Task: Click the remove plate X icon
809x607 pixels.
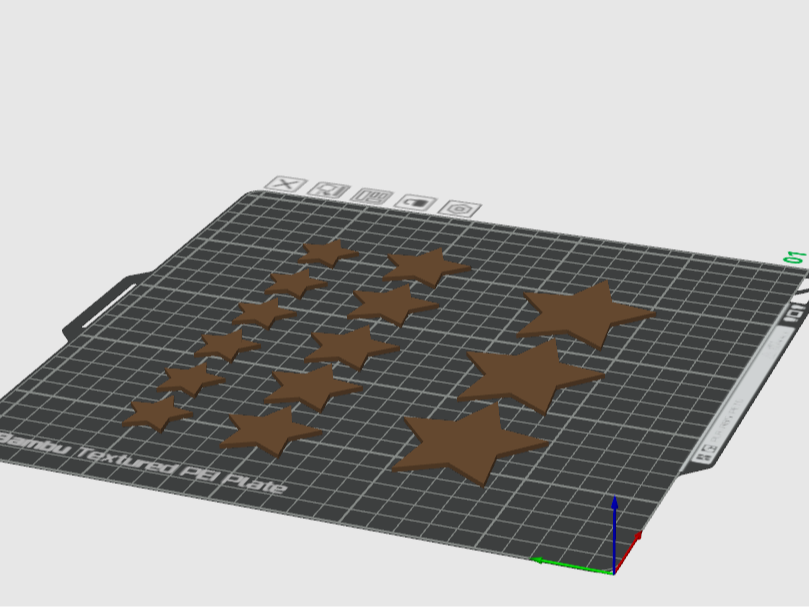Action: tap(286, 185)
